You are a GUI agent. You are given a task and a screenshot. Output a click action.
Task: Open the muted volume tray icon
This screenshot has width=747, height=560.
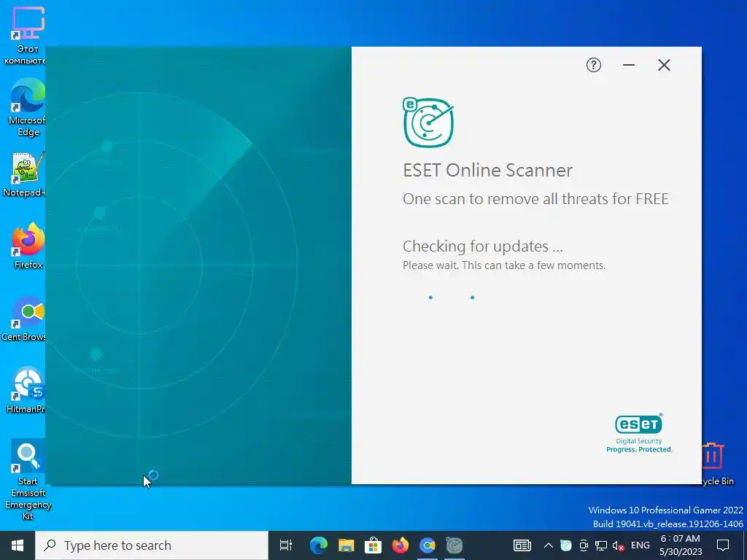[x=619, y=545]
